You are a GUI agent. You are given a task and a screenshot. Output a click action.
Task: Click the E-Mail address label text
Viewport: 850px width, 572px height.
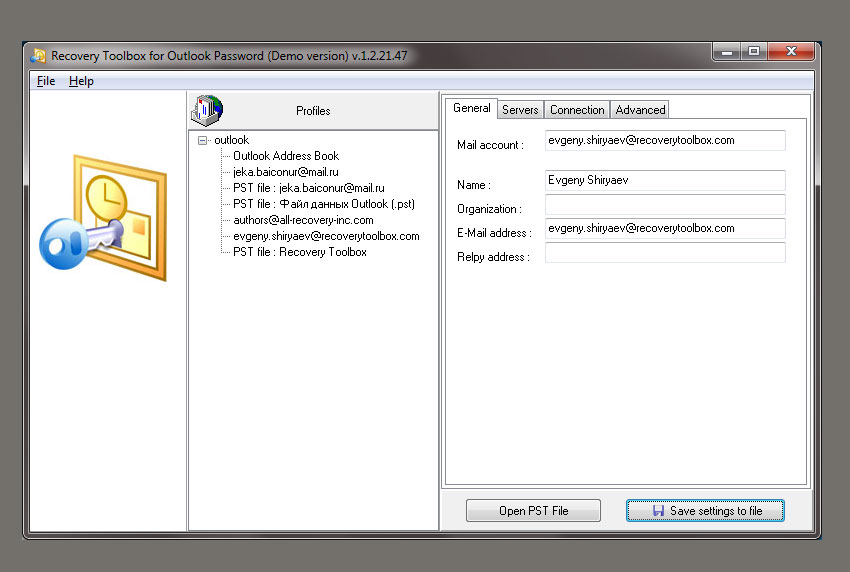tap(494, 233)
